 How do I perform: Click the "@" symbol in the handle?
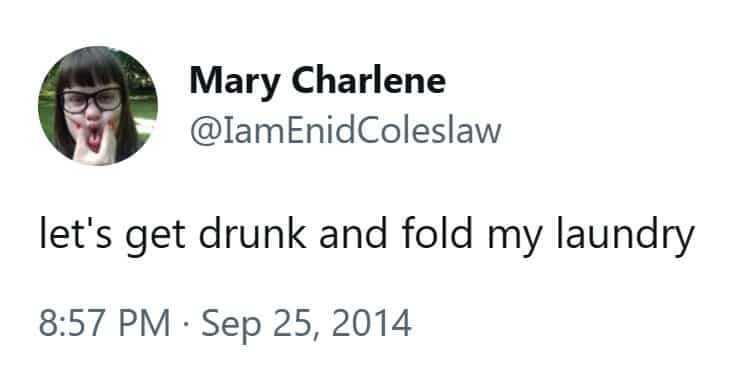coord(205,132)
